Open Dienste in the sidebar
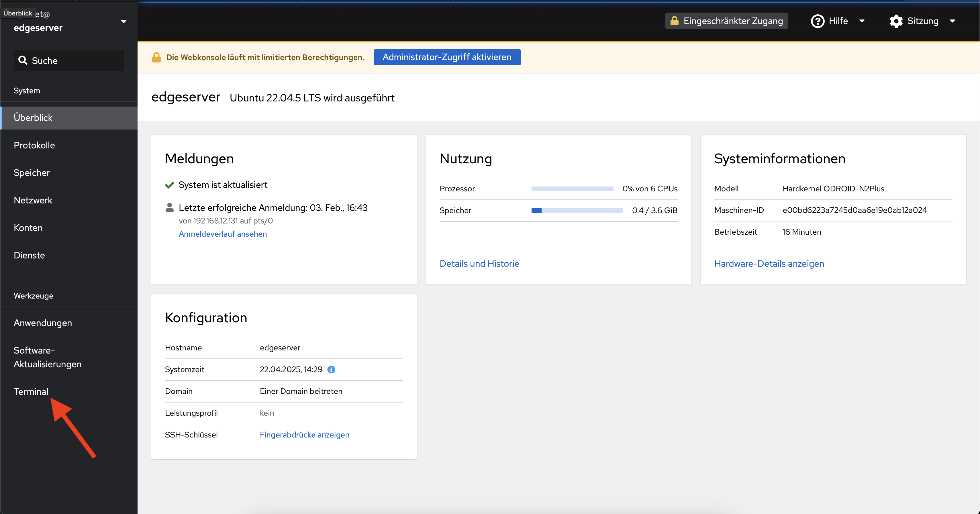The width and height of the screenshot is (980, 514). click(x=68, y=255)
